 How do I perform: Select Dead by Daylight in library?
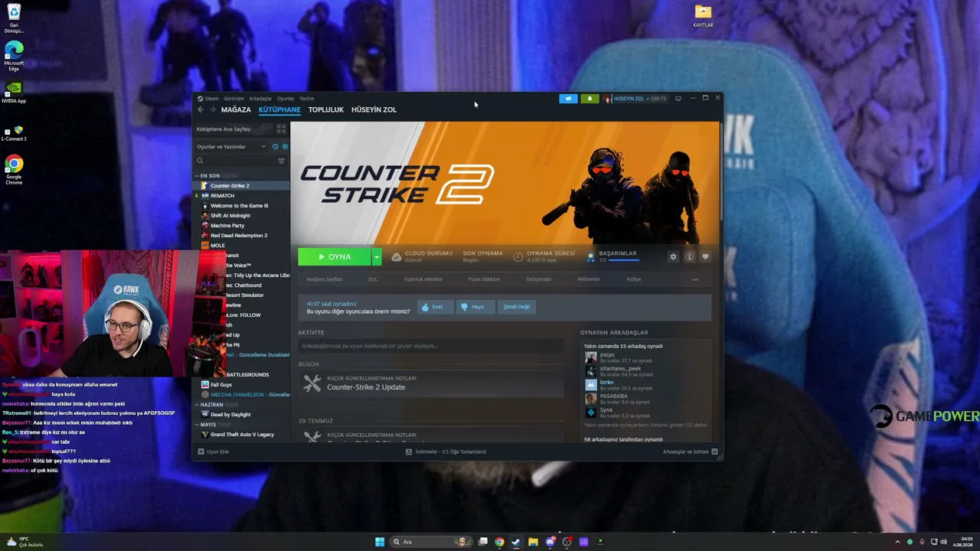[x=242, y=415]
